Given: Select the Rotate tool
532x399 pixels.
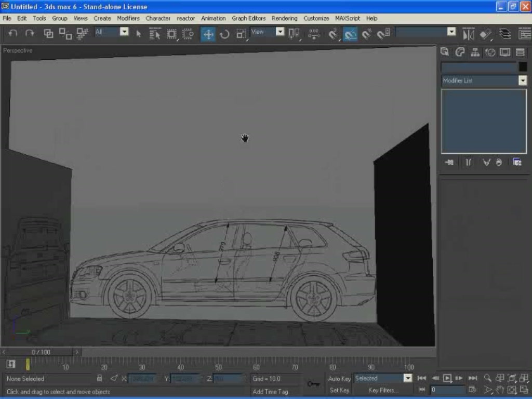Looking at the screenshot, I should tap(224, 34).
